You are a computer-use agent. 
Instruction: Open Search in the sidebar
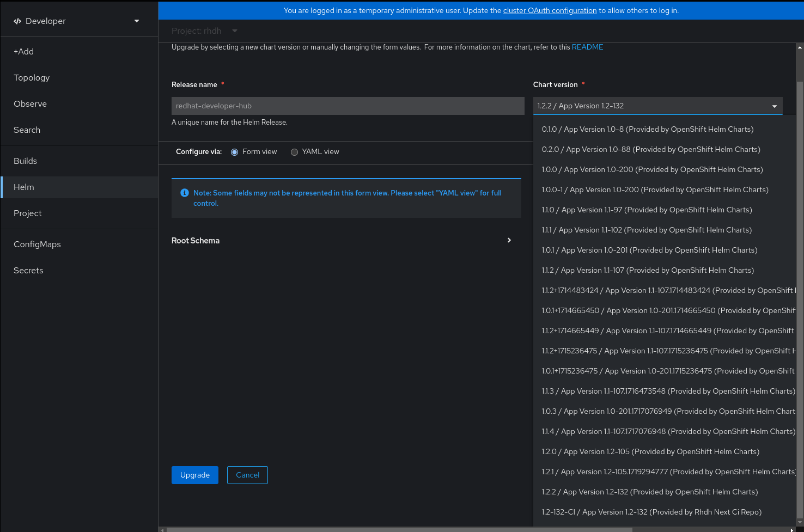coord(80,130)
